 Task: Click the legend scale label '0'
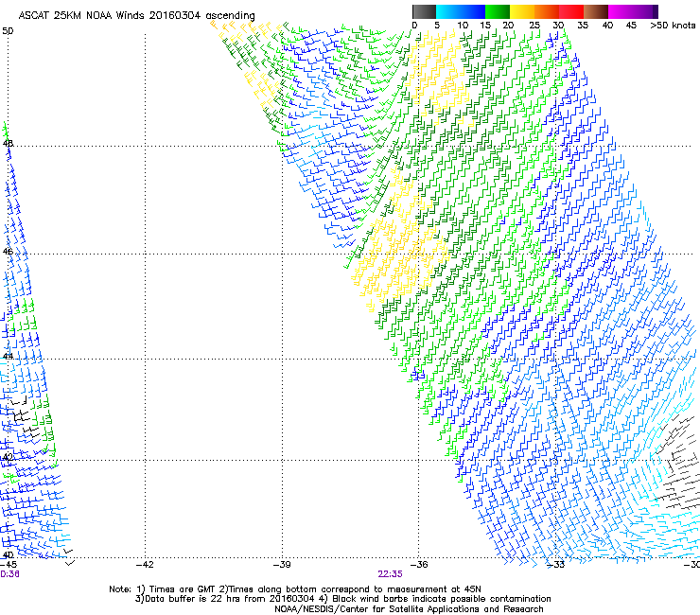(414, 26)
